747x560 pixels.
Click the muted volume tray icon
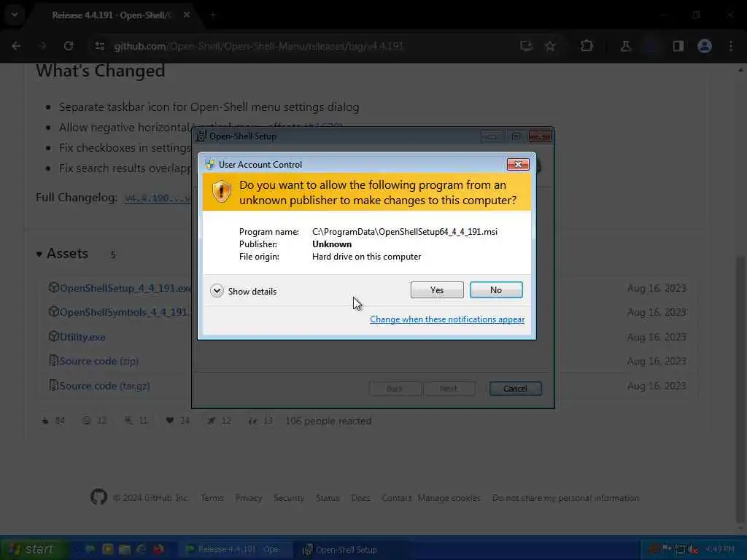click(693, 549)
